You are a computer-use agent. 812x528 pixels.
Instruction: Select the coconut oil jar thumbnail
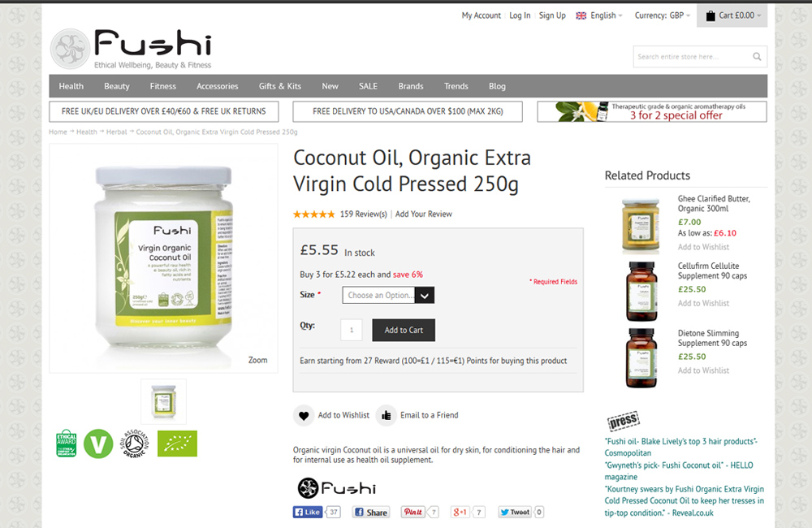(164, 401)
